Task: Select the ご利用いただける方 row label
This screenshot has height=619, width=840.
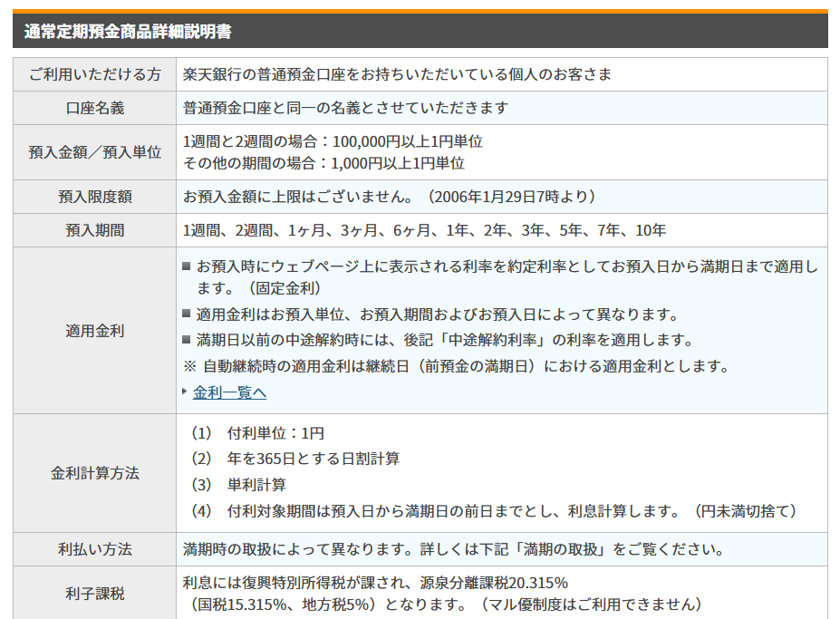Action: [x=95, y=74]
